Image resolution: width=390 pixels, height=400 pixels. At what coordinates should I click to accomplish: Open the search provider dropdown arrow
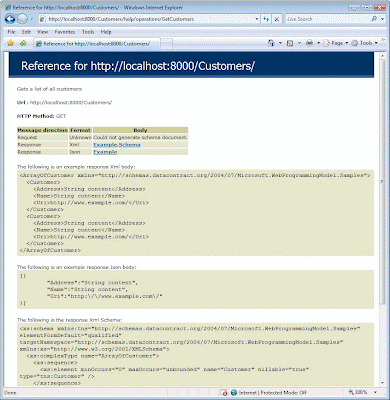(382, 19)
